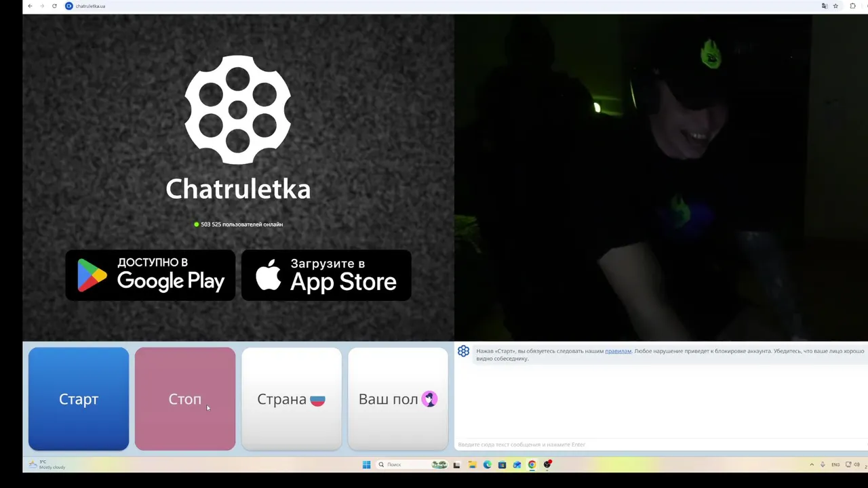Screen dimensions: 868x488
Task: Open the Windows Start menu
Action: (x=367, y=464)
